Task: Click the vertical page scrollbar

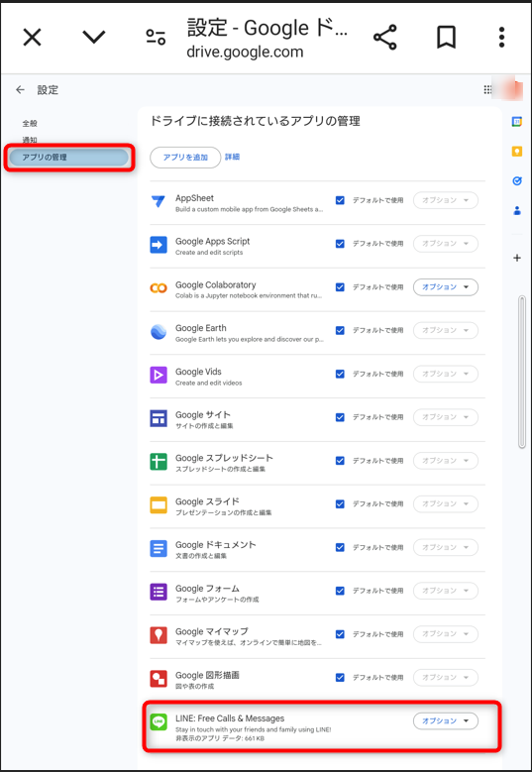Action: click(522, 372)
